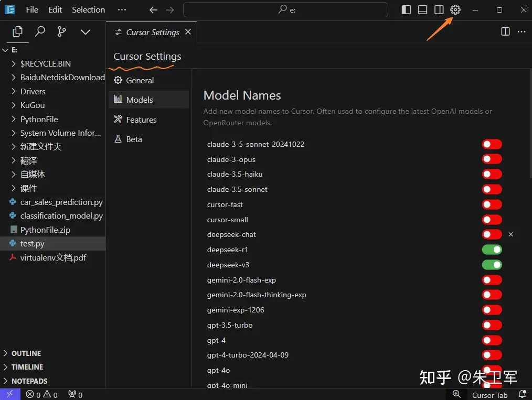The width and height of the screenshot is (532, 400).
Task: Open the remote window status icon
Action: [x=10, y=394]
